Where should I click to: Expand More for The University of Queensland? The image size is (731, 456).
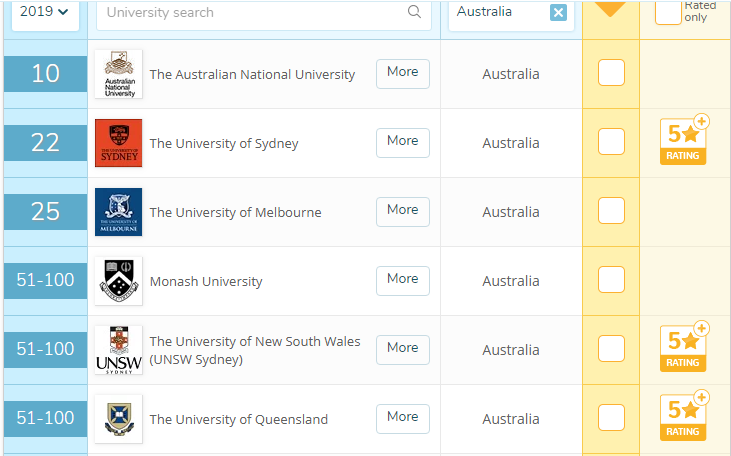(402, 418)
